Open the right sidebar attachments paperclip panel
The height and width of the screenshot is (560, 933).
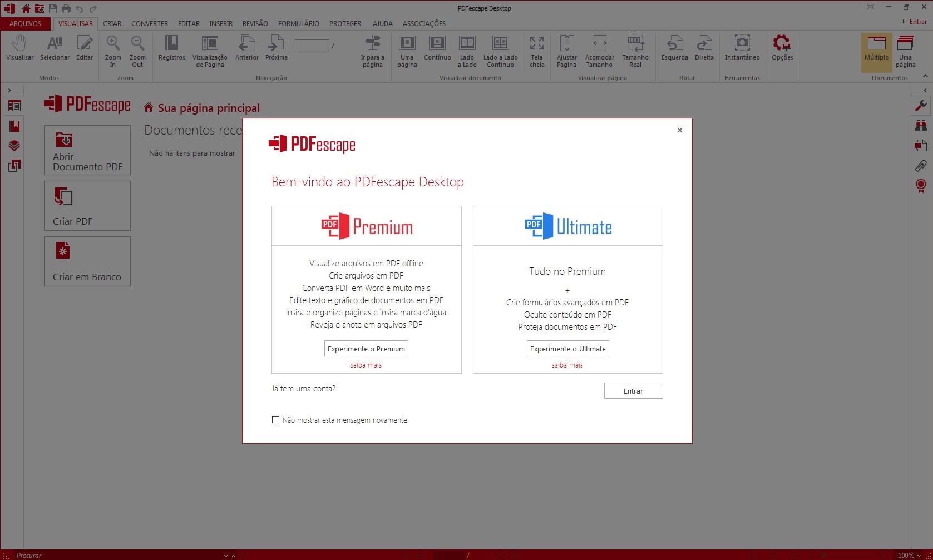point(921,166)
